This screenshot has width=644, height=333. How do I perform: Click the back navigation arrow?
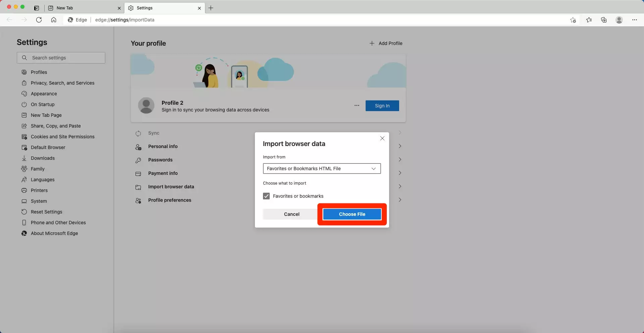pyautogui.click(x=9, y=20)
